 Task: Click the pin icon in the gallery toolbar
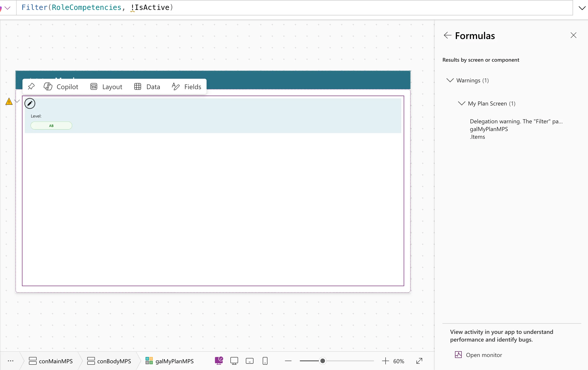coord(31,86)
